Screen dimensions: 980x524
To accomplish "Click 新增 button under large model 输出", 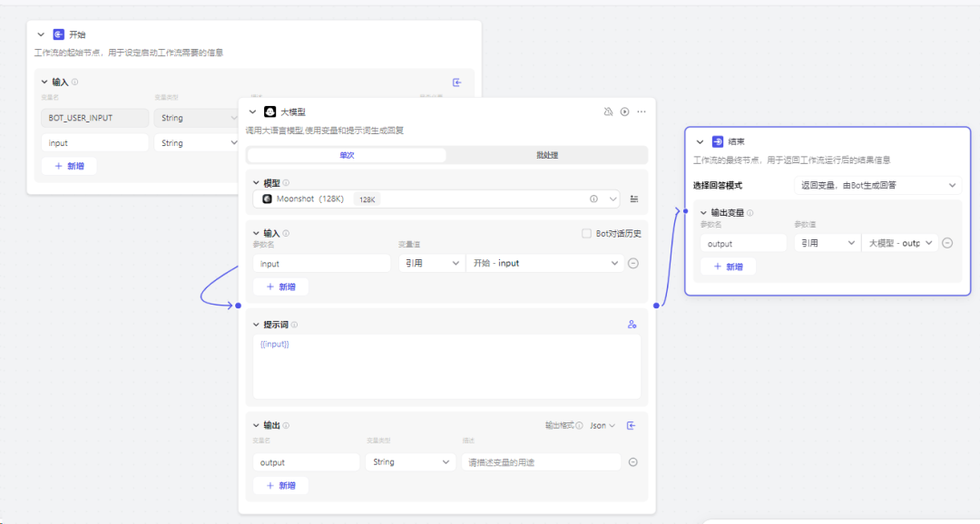I will pyautogui.click(x=280, y=485).
